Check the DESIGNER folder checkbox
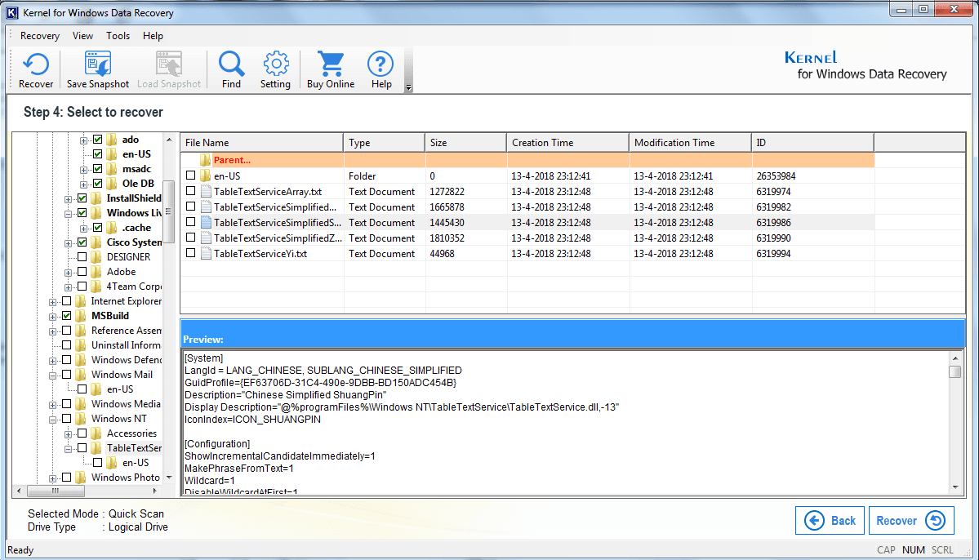Image resolution: width=979 pixels, height=560 pixels. point(82,256)
